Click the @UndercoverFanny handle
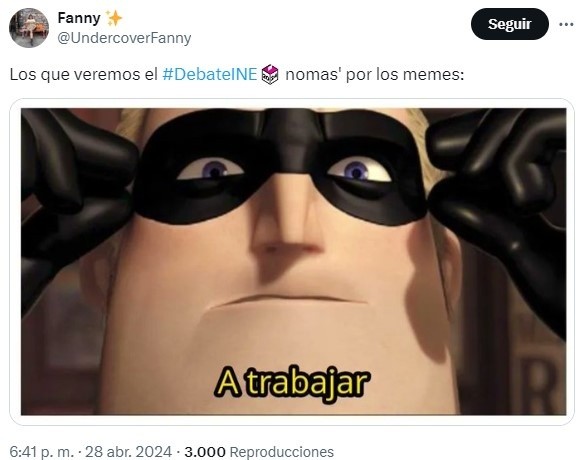Image resolution: width=585 pixels, height=460 pixels. [124, 38]
